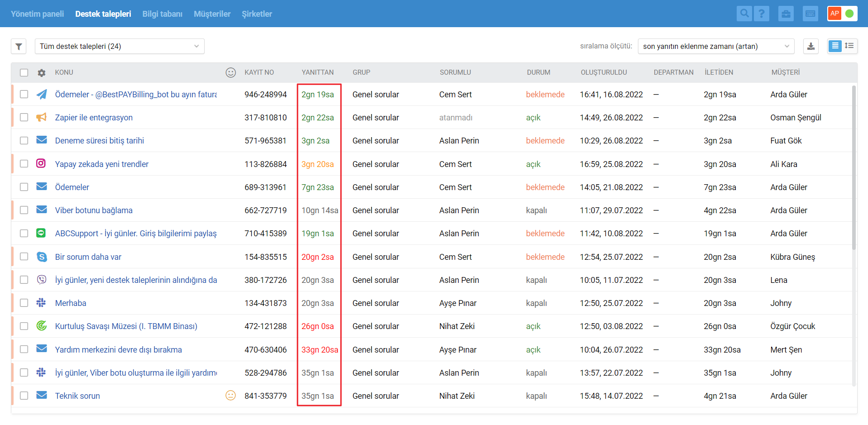Switch to numbered list view icon
The image size is (868, 425).
(849, 46)
